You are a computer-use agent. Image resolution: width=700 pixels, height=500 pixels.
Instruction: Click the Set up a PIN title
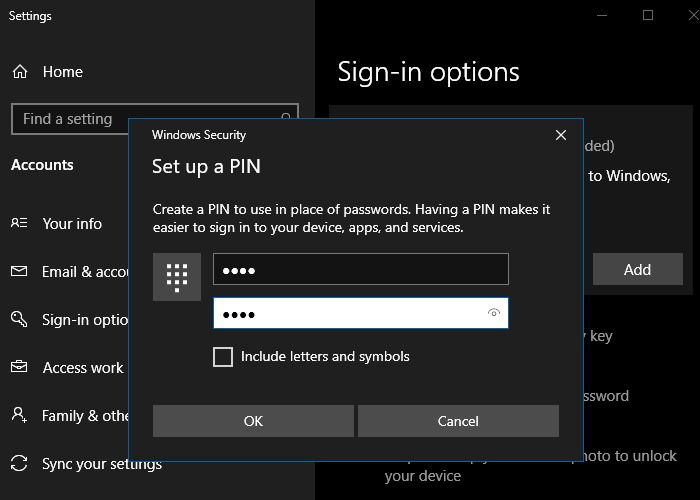pyautogui.click(x=206, y=167)
